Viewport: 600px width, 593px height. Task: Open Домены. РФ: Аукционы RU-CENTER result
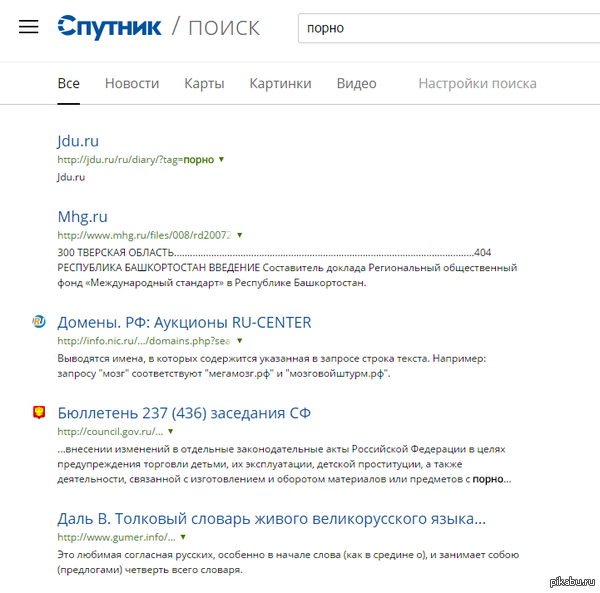click(184, 323)
